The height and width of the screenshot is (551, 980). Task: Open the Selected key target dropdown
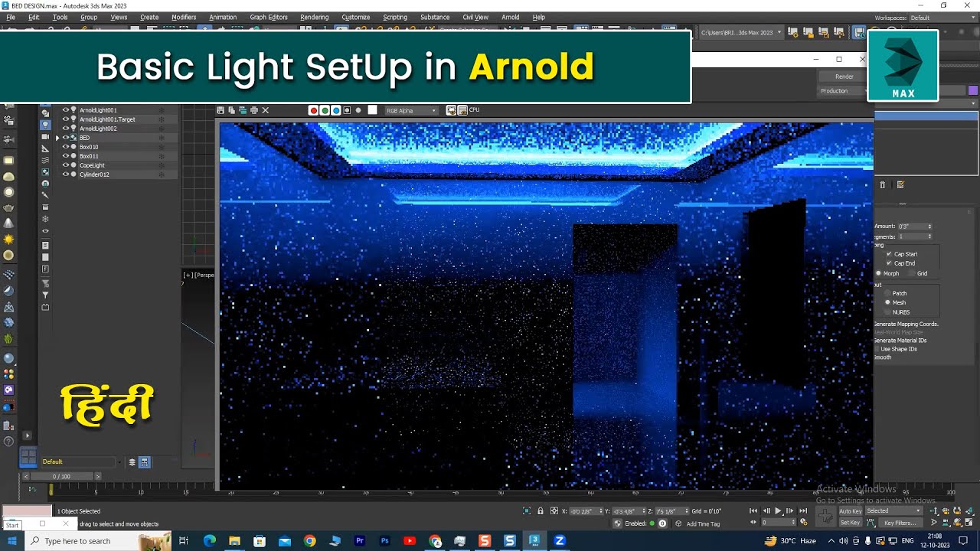point(894,511)
